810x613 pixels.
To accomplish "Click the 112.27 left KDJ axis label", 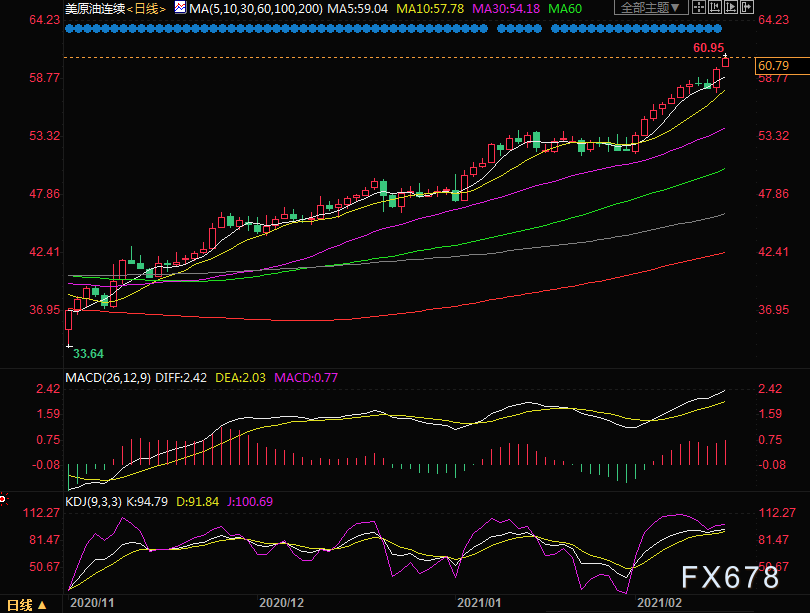I will click(41, 513).
